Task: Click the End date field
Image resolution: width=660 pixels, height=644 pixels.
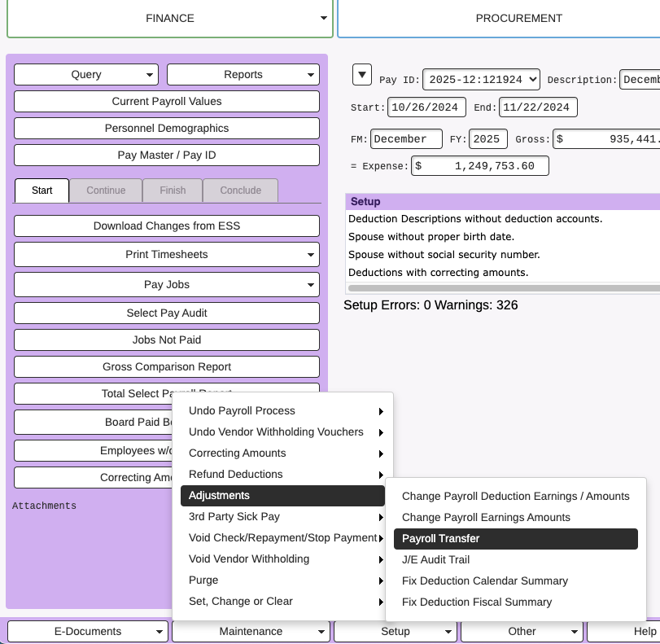Action: pyautogui.click(x=538, y=107)
